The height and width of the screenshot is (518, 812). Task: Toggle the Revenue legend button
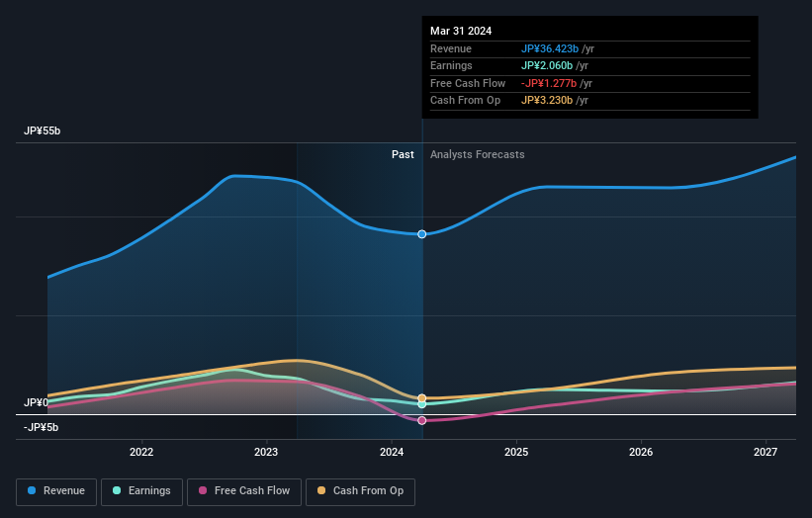(56, 491)
